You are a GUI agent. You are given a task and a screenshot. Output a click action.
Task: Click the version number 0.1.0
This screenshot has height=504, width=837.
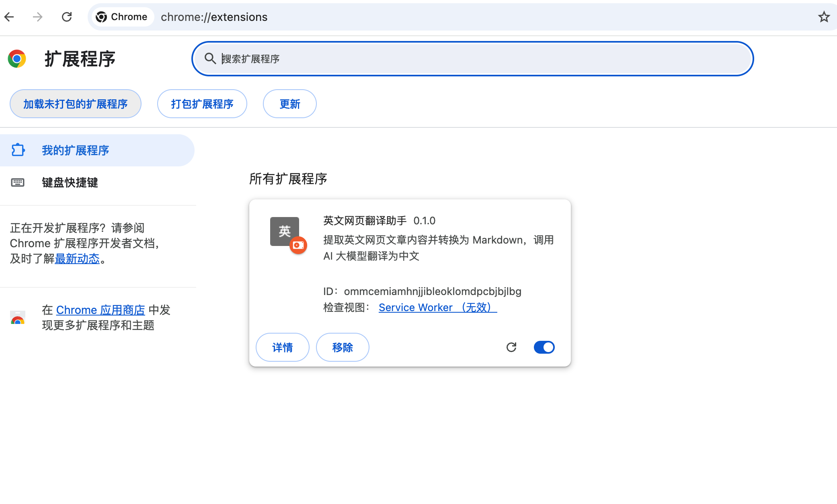click(425, 221)
